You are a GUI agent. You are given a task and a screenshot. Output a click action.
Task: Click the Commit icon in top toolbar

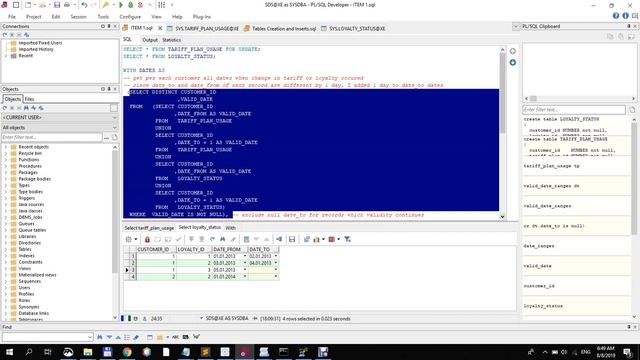tap(131, 5)
